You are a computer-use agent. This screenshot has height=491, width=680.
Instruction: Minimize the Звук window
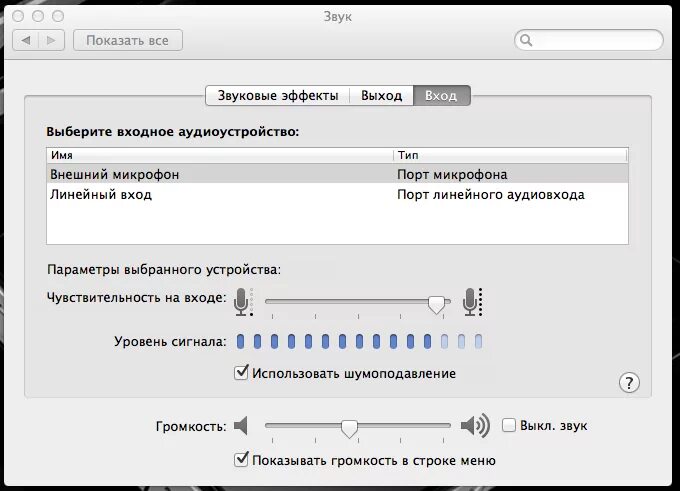(x=38, y=16)
